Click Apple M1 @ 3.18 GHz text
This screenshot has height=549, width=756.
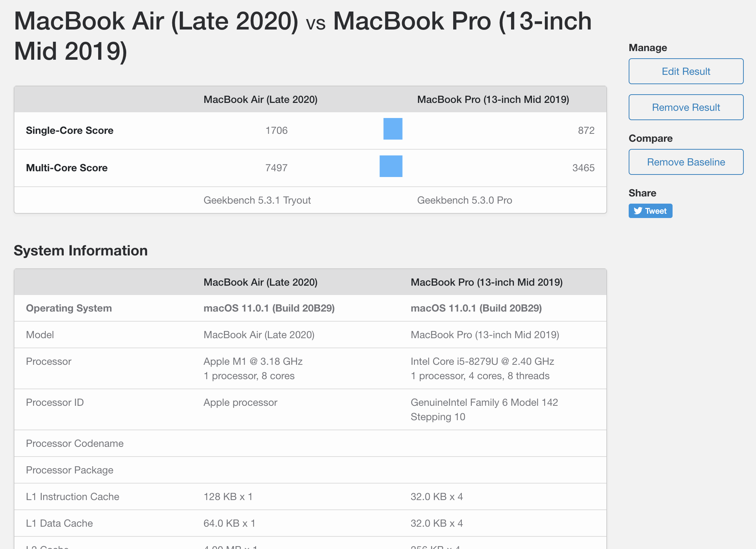click(253, 362)
